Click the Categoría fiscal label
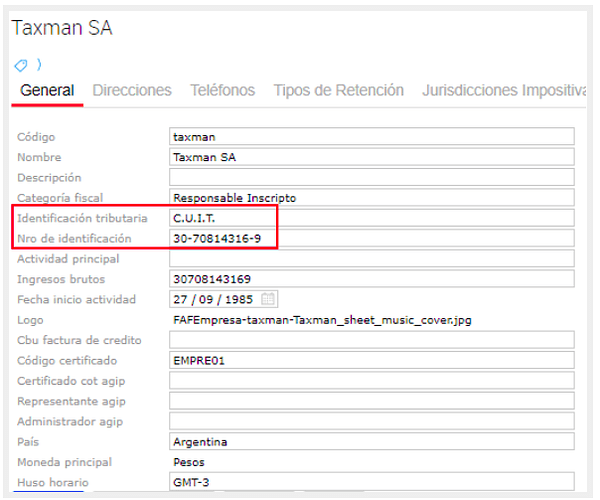Viewport: 600px width, 500px height. 60,198
